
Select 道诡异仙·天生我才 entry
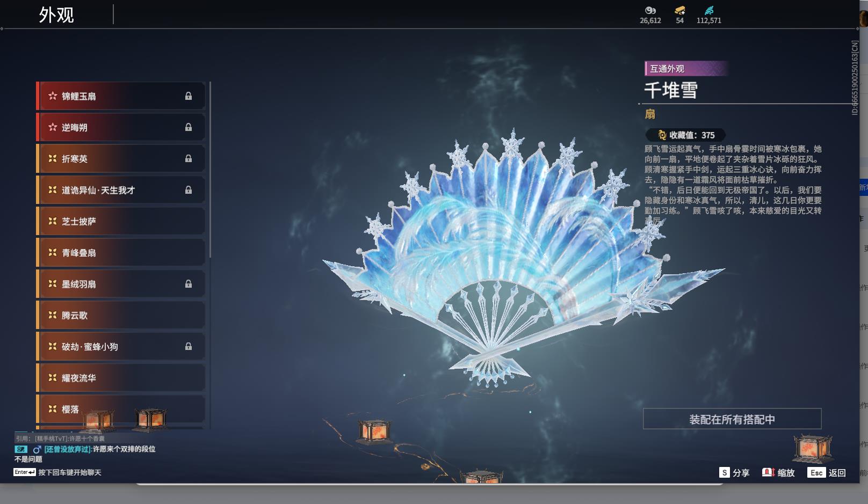click(121, 190)
